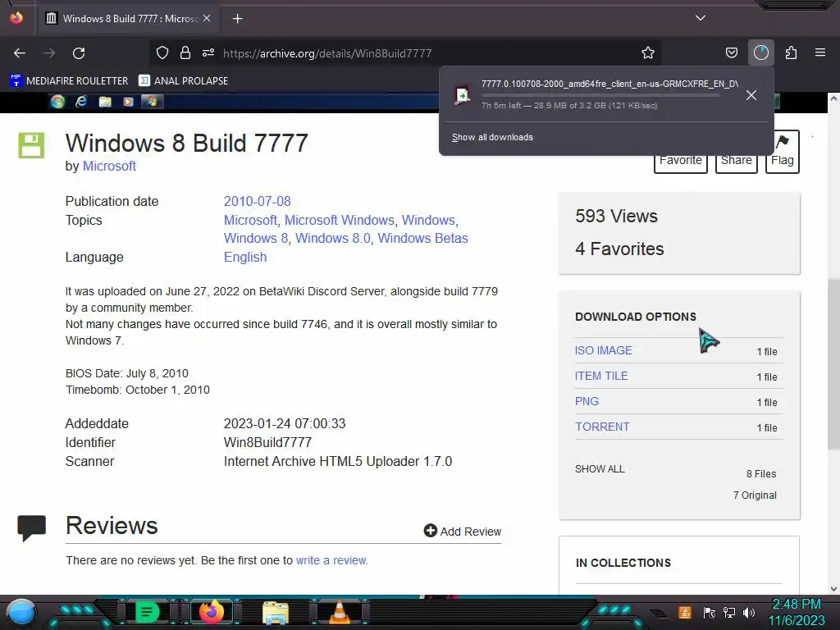Click Show all downloads
This screenshot has width=840, height=630.
[492, 138]
